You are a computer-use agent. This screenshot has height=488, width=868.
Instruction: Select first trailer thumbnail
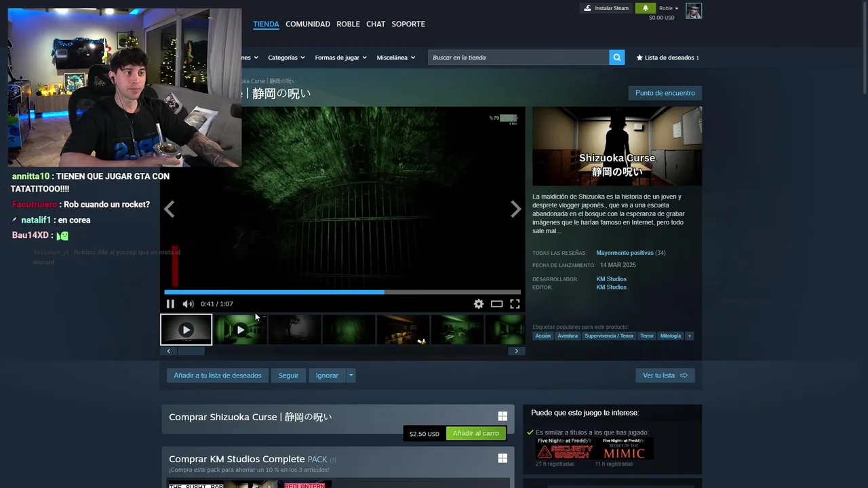186,329
